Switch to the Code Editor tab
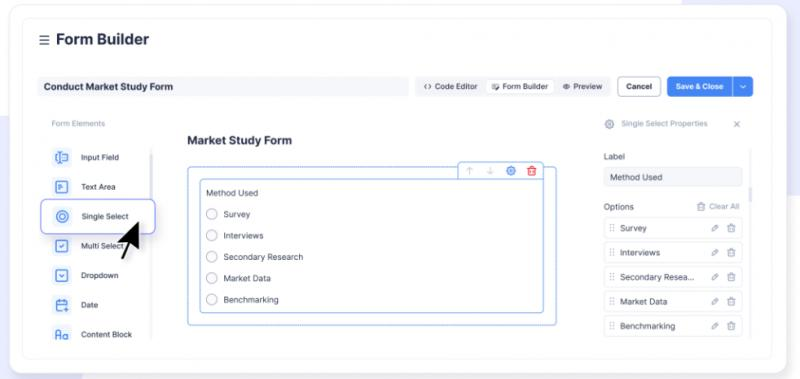 451,87
